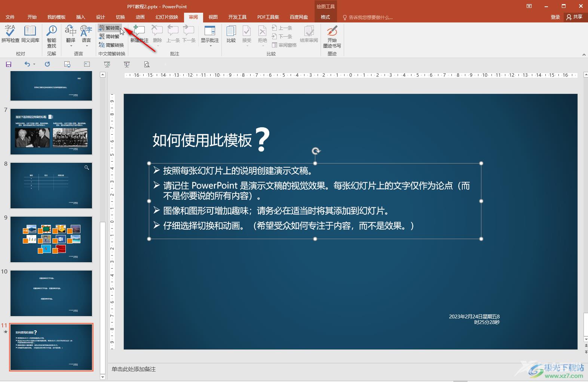The height and width of the screenshot is (382, 588).
Task: Go to next comment 下一条
Action: (x=189, y=34)
